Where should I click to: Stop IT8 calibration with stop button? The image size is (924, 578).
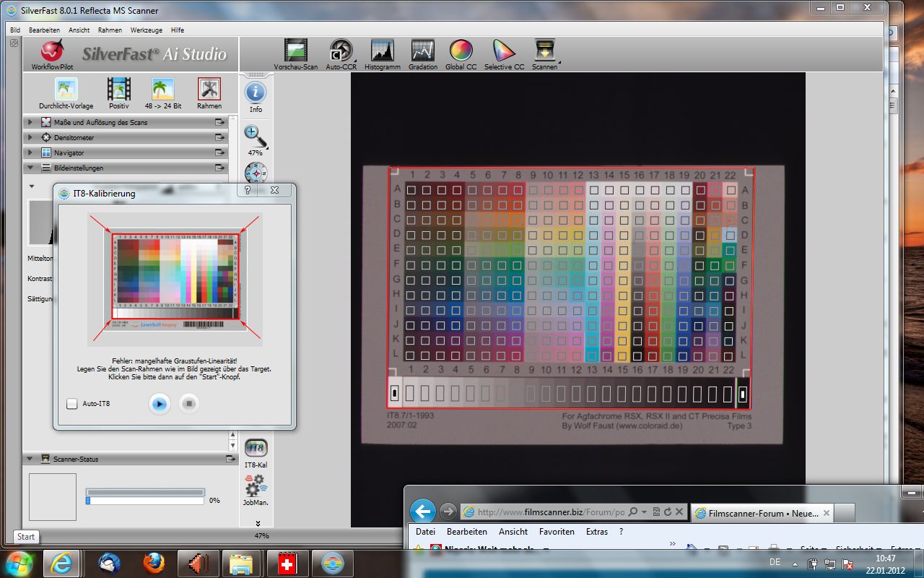188,404
